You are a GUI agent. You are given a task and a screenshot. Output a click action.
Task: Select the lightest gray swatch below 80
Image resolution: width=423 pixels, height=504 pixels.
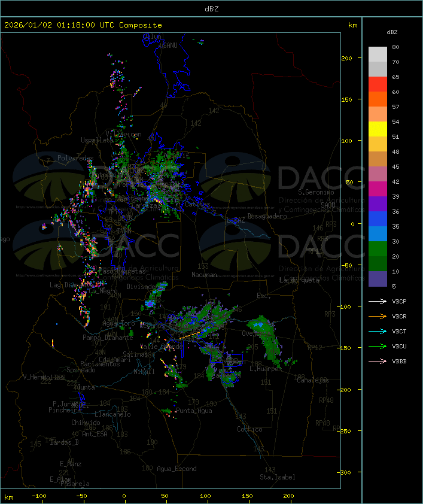click(378, 54)
